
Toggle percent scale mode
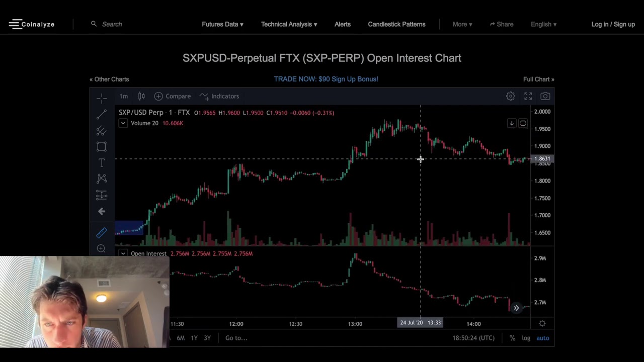512,338
